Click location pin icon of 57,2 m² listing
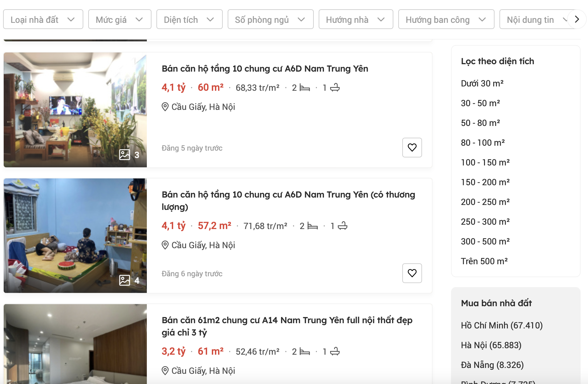This screenshot has height=384, width=588. 165,245
